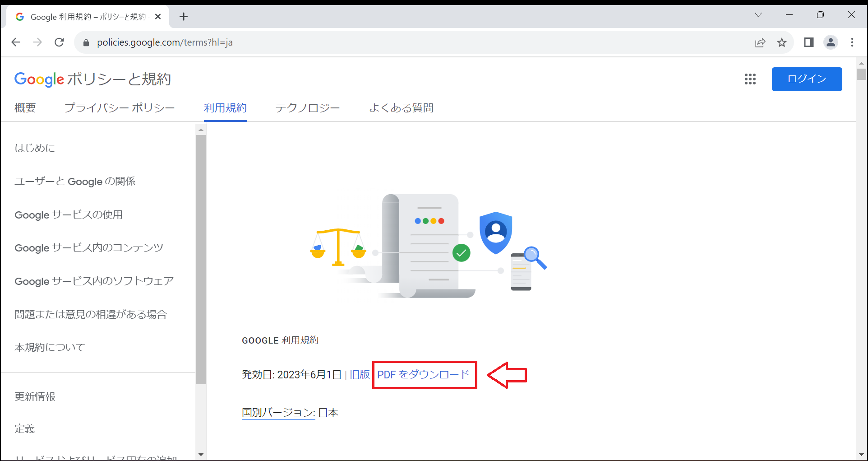Click the Google logo on the page

39,79
